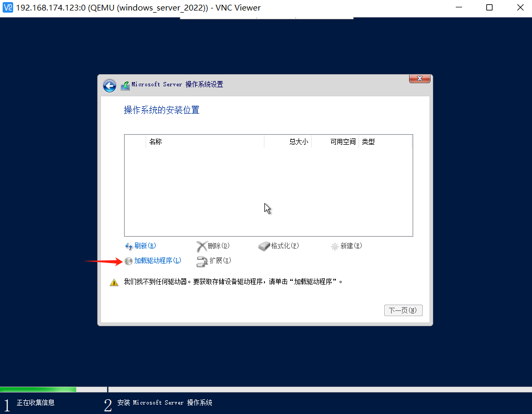Click the green setup progress bar
This screenshot has width=532, height=414.
(x=38, y=390)
